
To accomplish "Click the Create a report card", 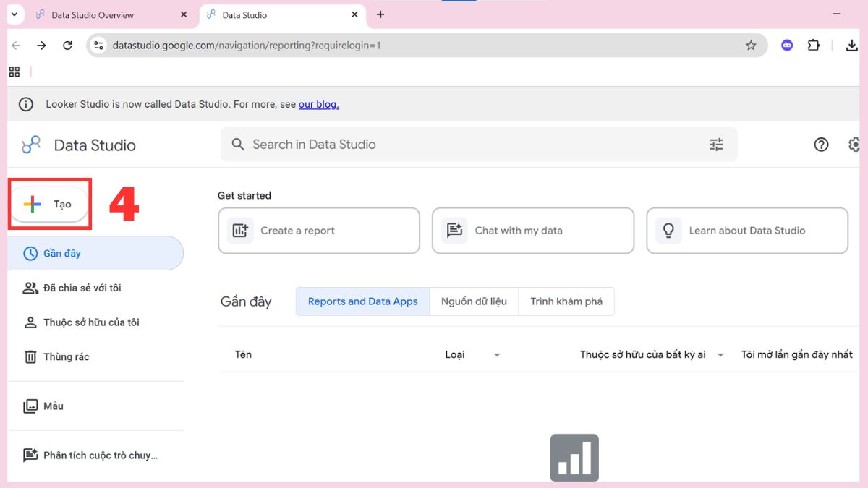I will pos(319,231).
